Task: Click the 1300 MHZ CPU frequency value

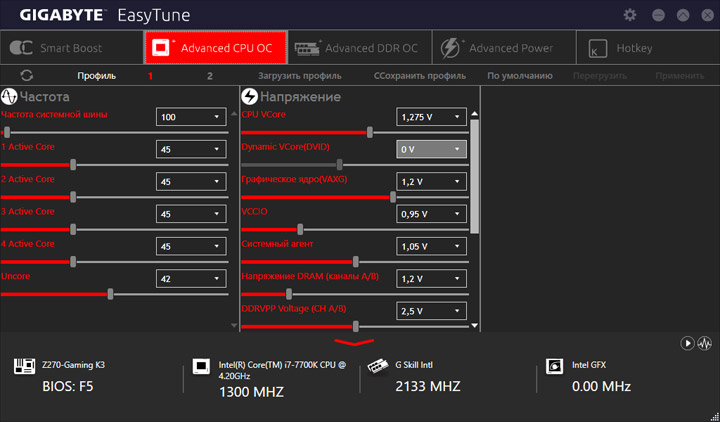Action: 251,392
